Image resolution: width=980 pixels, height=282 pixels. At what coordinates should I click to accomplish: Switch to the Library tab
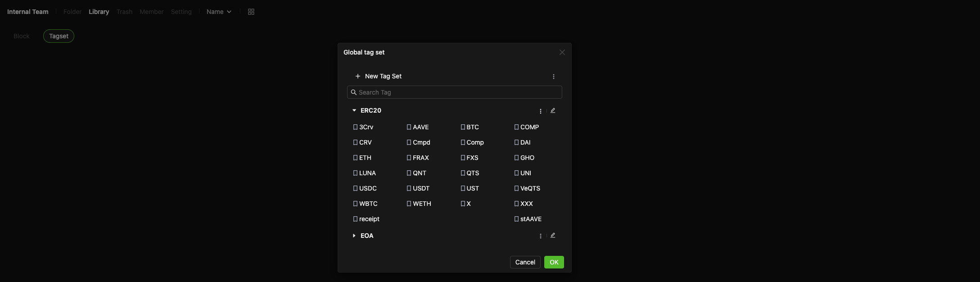[x=99, y=12]
